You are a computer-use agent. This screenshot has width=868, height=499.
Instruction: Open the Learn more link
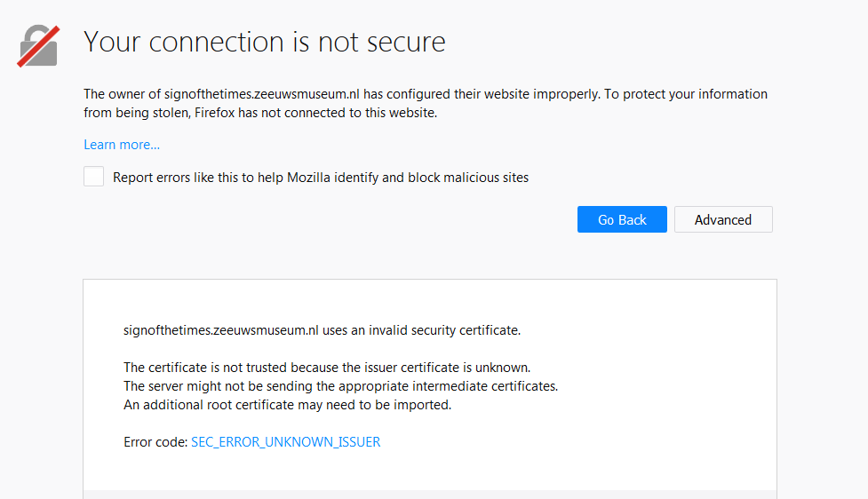coord(122,145)
